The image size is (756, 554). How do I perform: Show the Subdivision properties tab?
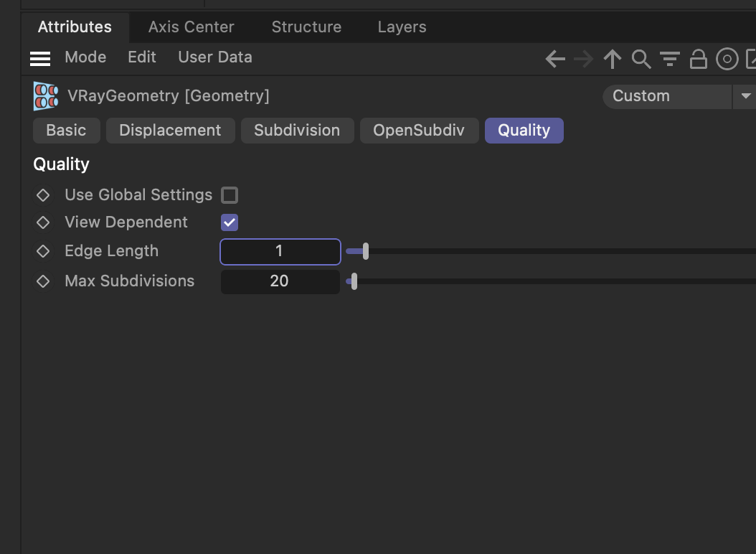click(x=297, y=131)
